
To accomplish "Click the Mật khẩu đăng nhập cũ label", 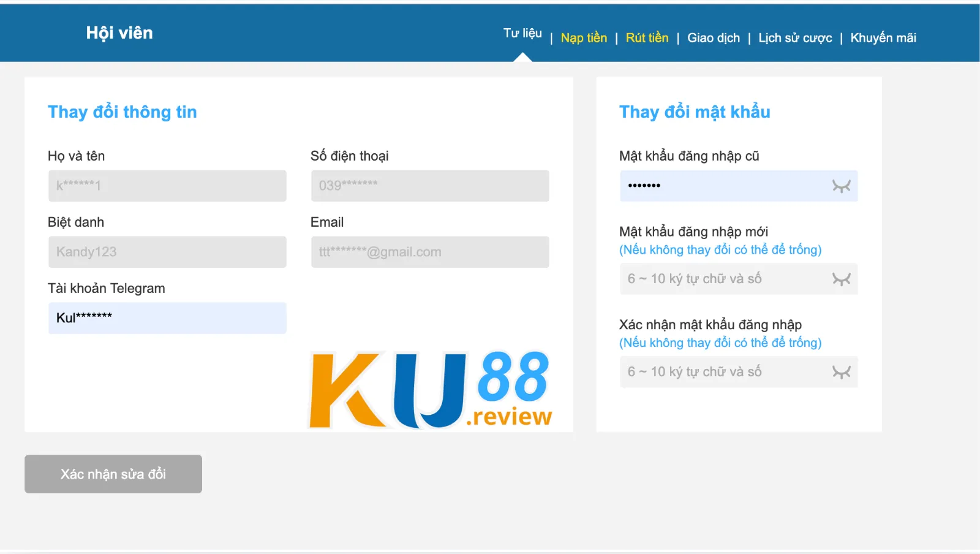I will coord(689,156).
